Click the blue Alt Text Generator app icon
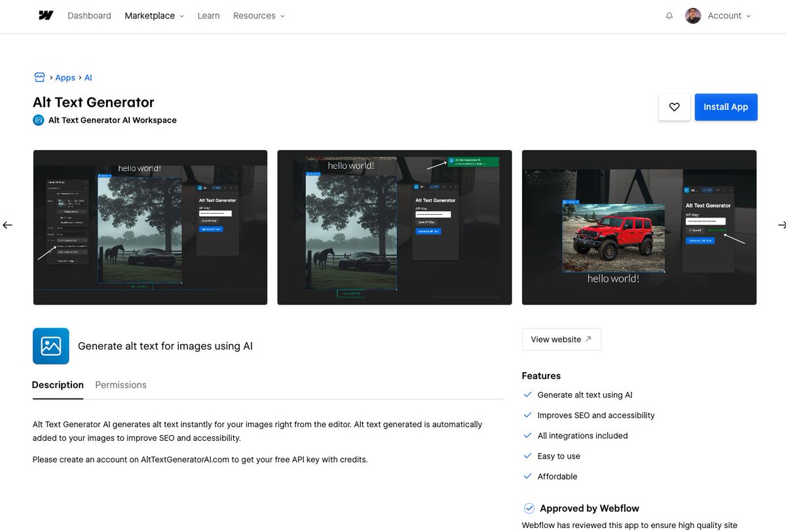 (x=50, y=346)
